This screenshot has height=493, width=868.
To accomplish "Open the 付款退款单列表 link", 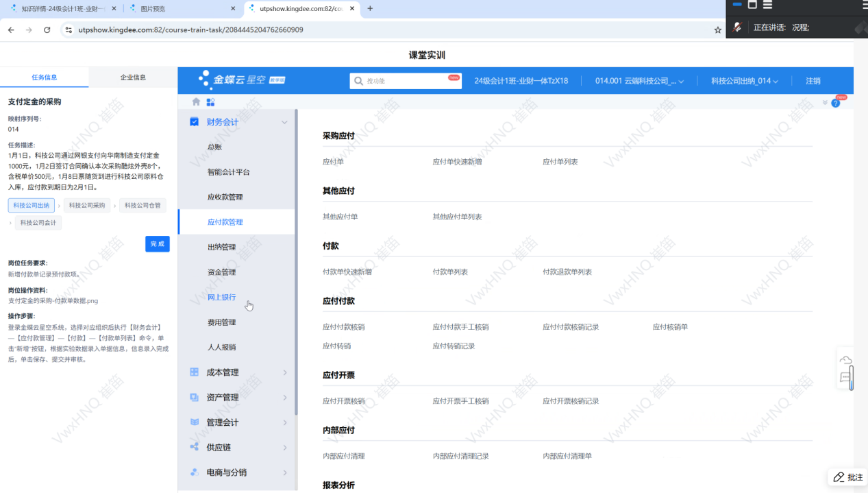I will 567,272.
